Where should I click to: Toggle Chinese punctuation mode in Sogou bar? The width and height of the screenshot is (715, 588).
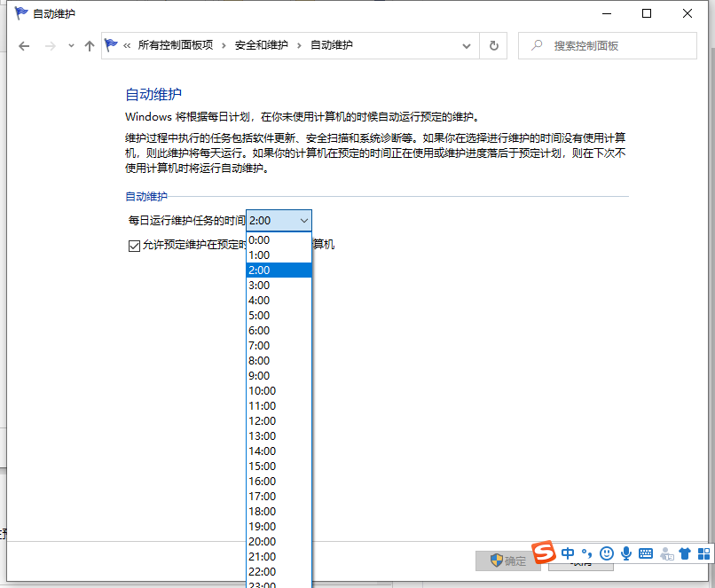[585, 553]
